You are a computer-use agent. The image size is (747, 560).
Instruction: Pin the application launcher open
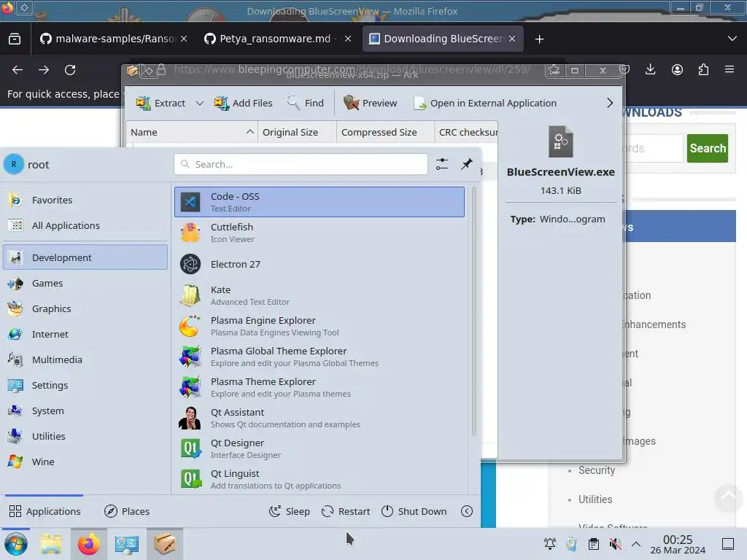(x=467, y=164)
